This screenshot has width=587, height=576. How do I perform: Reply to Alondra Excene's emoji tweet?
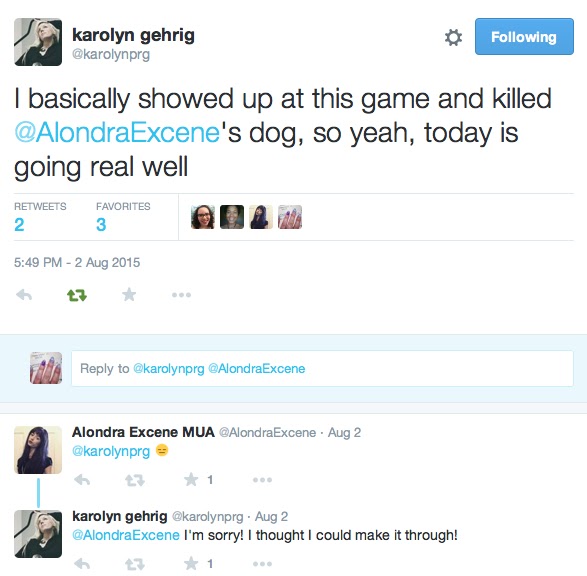click(82, 479)
